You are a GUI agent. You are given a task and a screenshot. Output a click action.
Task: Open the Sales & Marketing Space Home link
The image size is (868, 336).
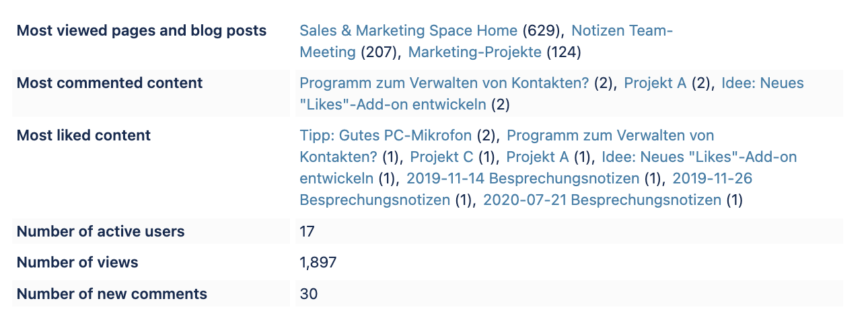coord(408,31)
